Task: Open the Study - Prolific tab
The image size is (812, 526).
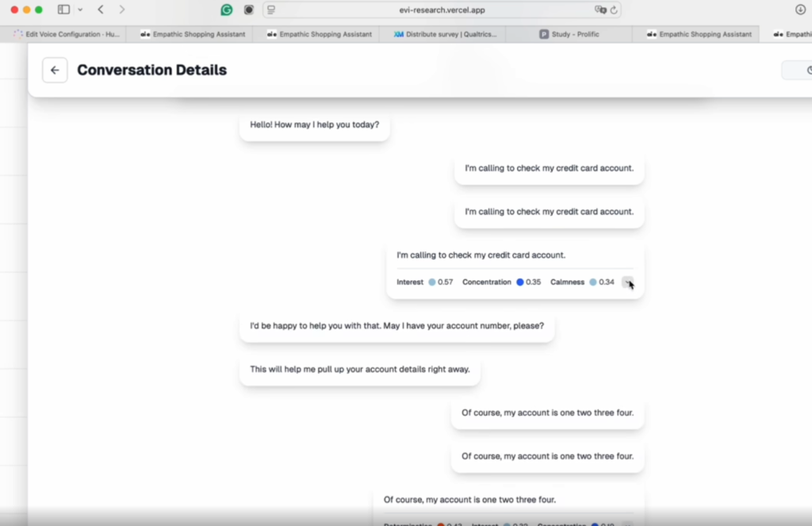Action: point(569,34)
